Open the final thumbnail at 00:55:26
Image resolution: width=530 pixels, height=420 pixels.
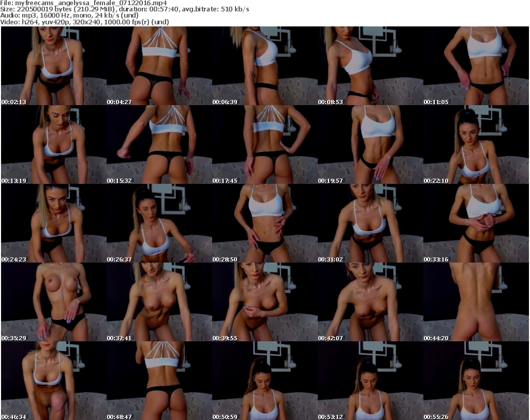pos(476,381)
